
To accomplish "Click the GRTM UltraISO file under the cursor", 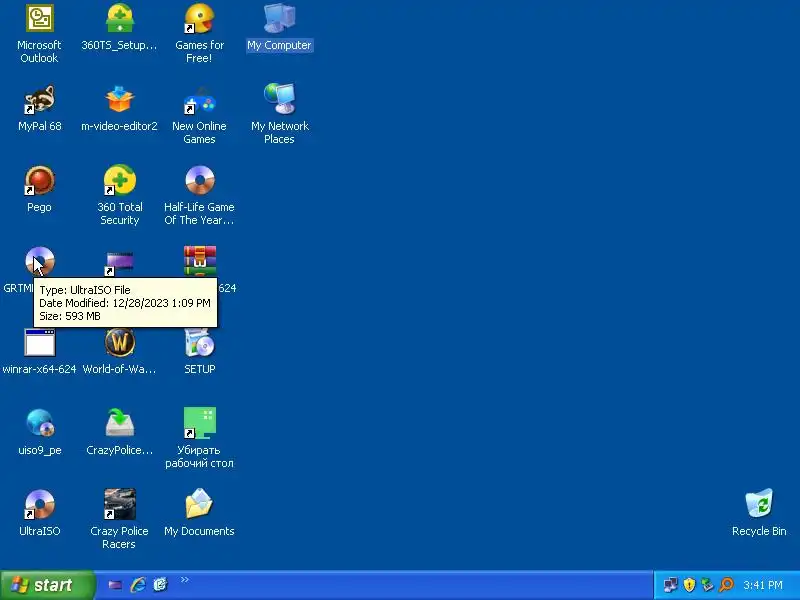I will pyautogui.click(x=39, y=261).
